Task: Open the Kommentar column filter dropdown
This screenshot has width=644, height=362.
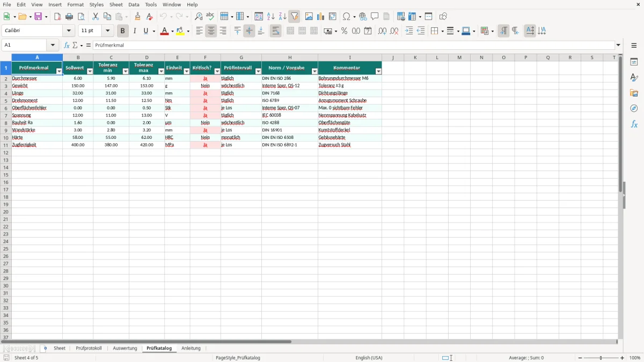Action: 378,71
